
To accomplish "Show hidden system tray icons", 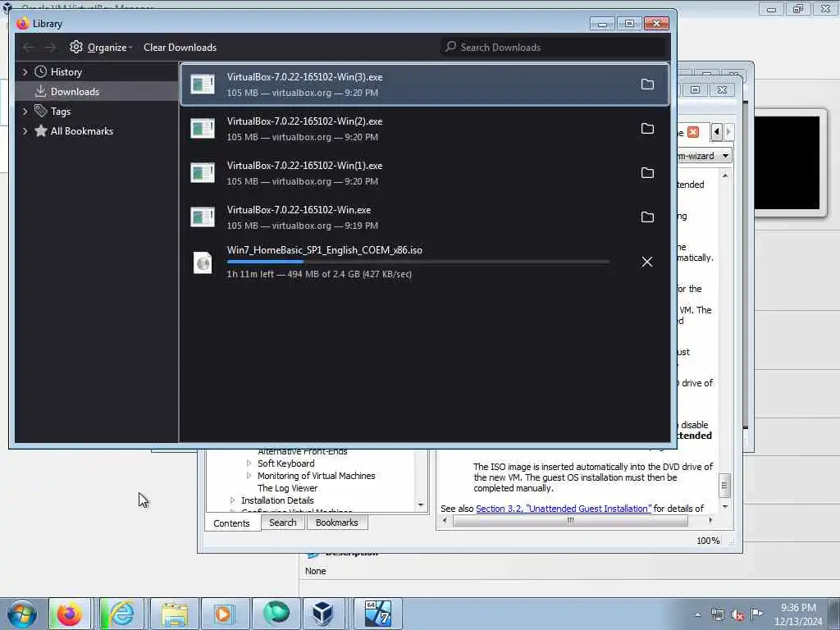I will point(697,615).
